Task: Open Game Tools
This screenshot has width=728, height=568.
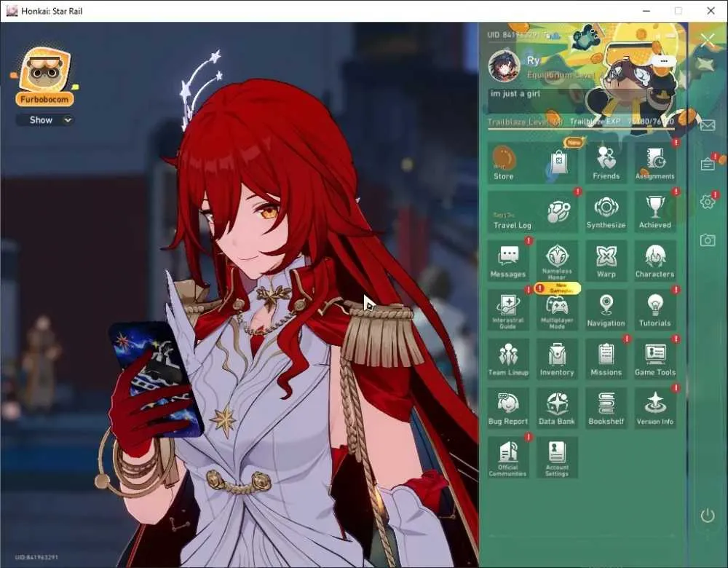Action: (x=654, y=360)
